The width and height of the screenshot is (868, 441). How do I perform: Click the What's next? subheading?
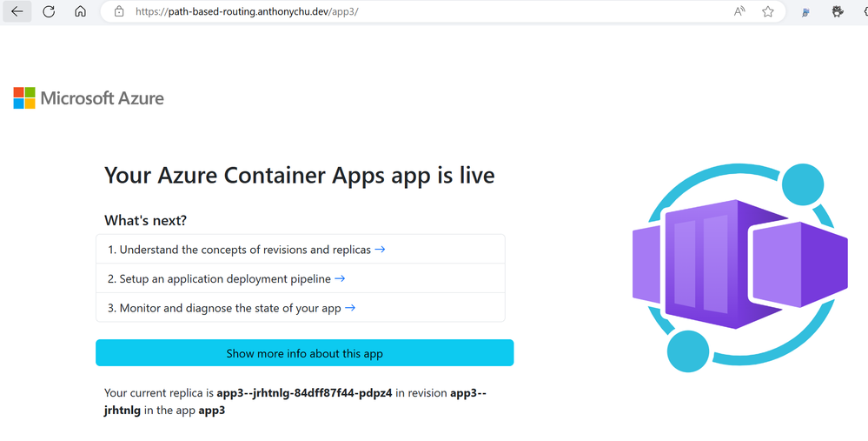click(x=146, y=221)
